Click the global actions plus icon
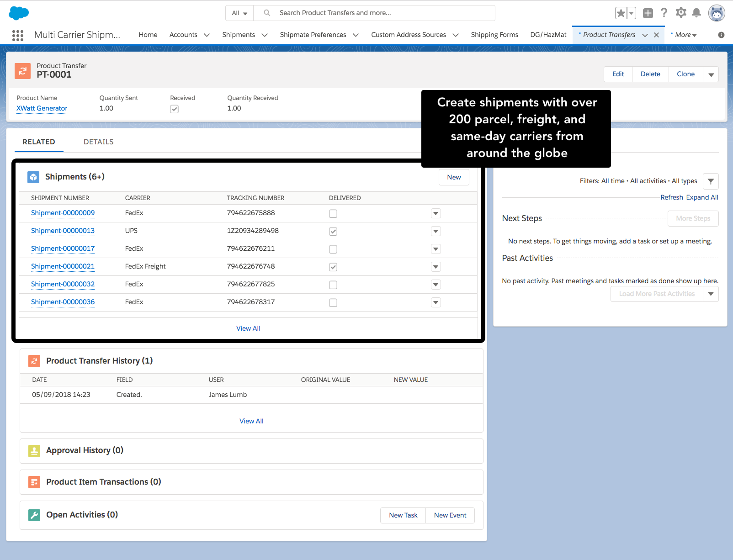Viewport: 733px width, 560px height. click(x=648, y=13)
